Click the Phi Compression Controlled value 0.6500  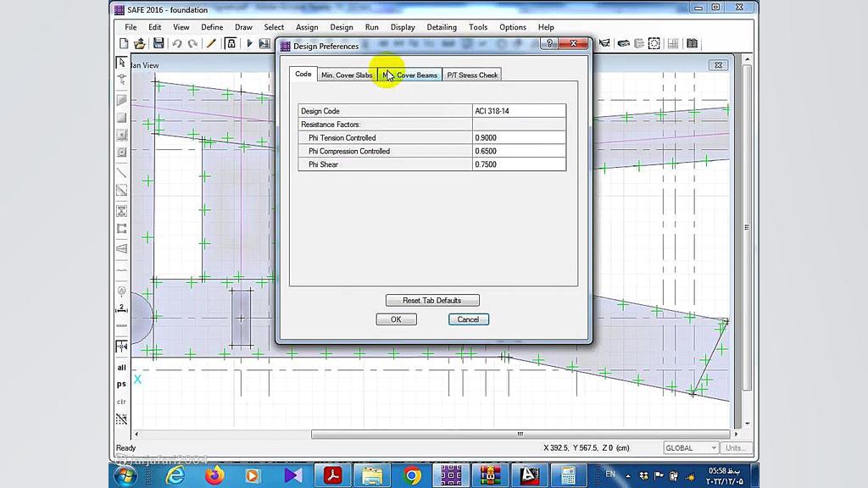(519, 151)
